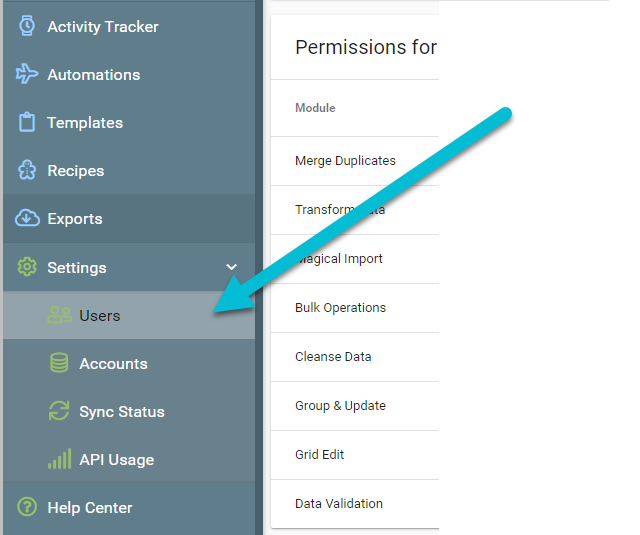Collapse the Settings menu chevron
This screenshot has width=640, height=535.
pos(231,267)
